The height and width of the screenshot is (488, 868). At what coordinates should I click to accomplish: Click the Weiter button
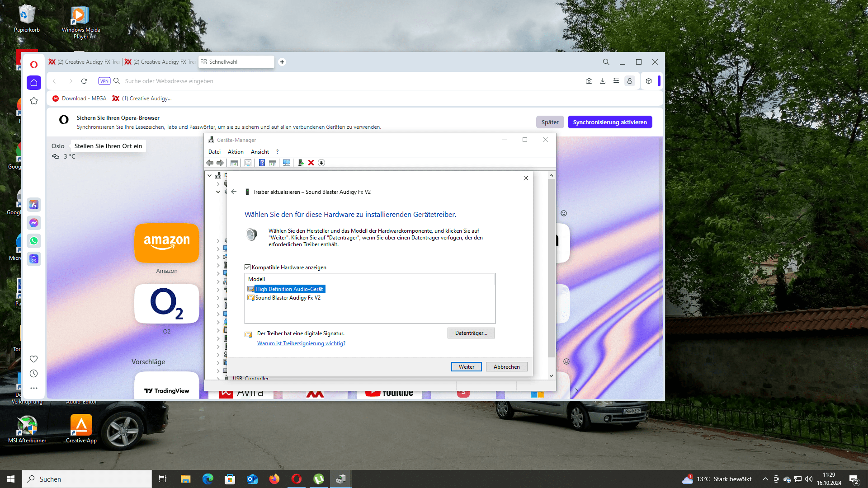tap(467, 367)
